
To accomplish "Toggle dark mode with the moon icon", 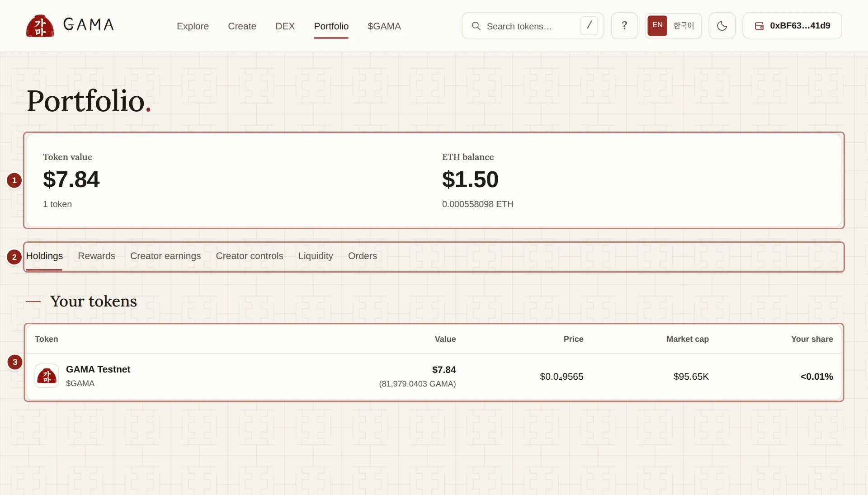I will point(722,26).
